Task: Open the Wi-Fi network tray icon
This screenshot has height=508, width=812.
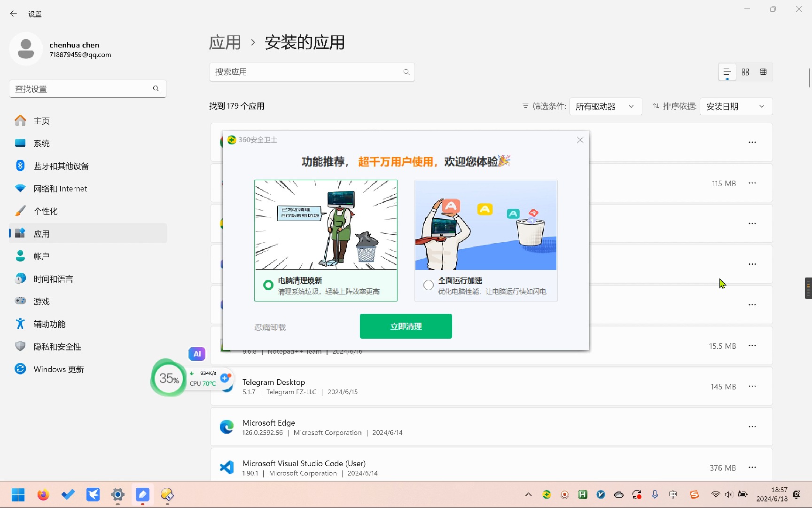Action: click(x=715, y=495)
